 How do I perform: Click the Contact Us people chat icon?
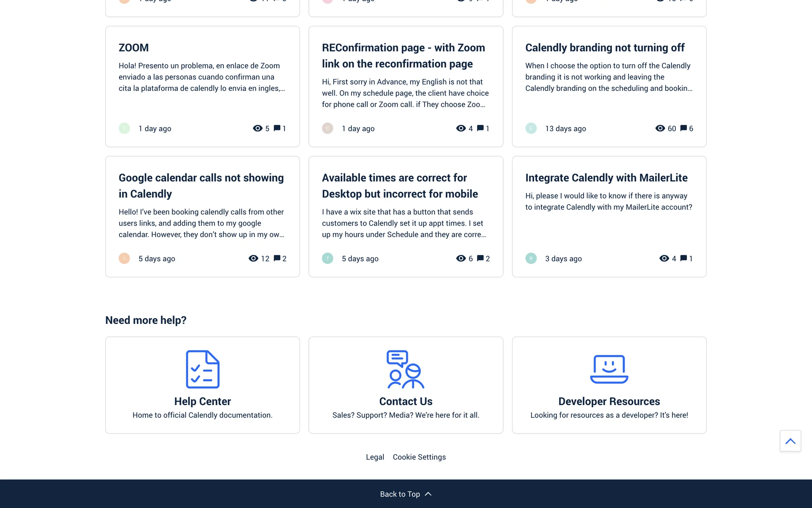(405, 369)
